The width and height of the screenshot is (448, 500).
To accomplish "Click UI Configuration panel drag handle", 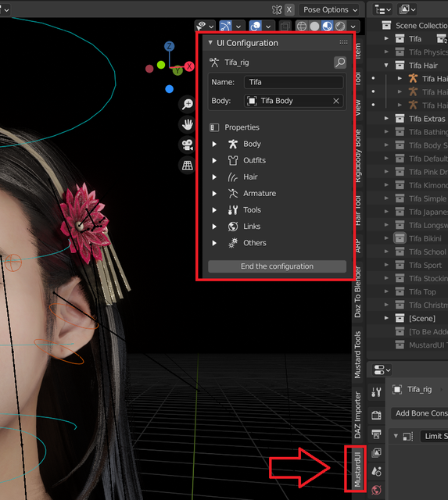I will 343,42.
